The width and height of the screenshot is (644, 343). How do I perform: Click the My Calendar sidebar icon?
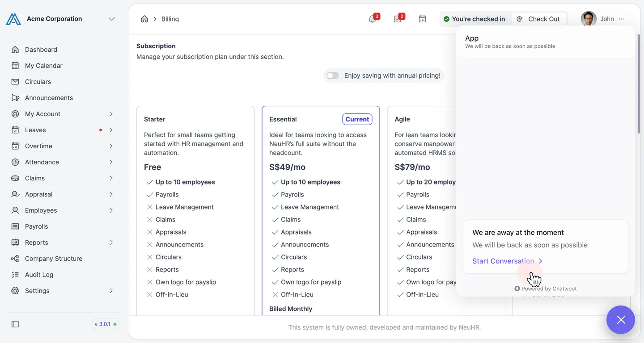point(15,66)
